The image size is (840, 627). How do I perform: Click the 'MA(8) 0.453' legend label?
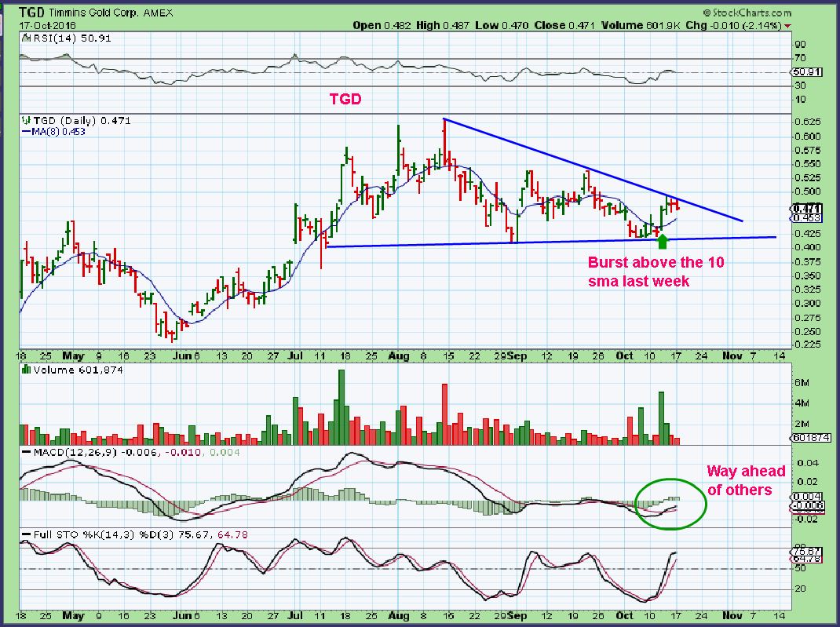tap(58, 132)
